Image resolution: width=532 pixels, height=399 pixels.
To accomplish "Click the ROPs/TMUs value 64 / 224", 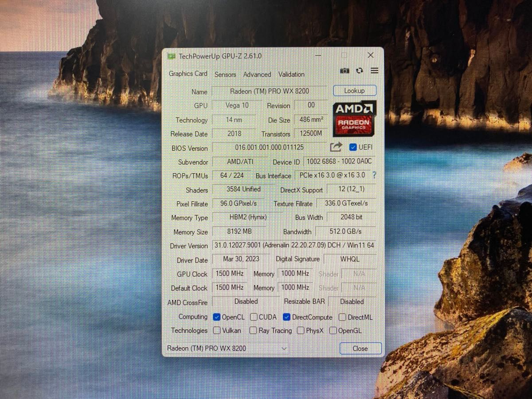I will [232, 175].
